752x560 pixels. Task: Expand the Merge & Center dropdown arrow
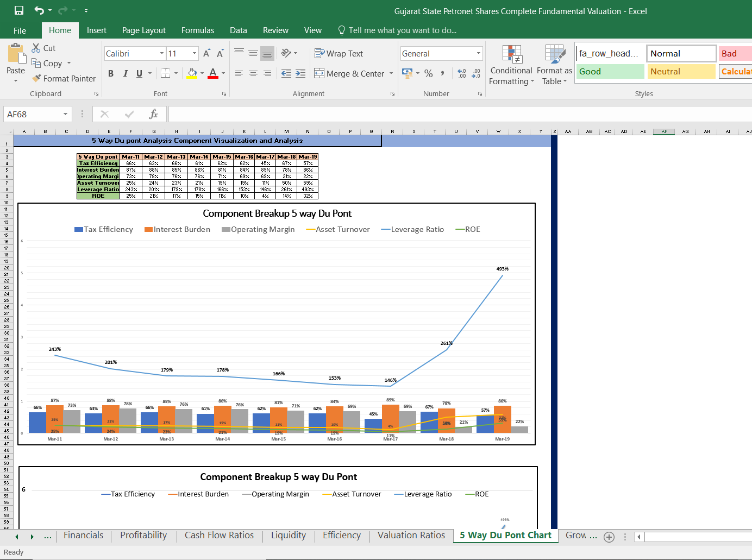point(391,73)
